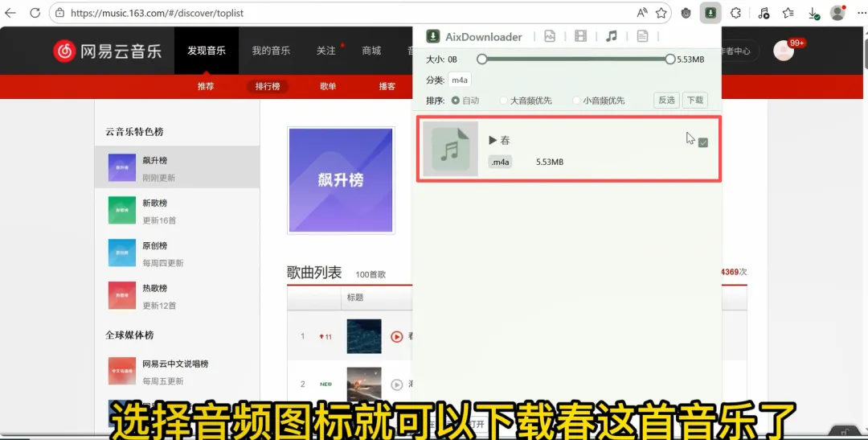Adjust the maximum size slider handle at 5.53MB
The height and width of the screenshot is (440, 868).
point(670,59)
